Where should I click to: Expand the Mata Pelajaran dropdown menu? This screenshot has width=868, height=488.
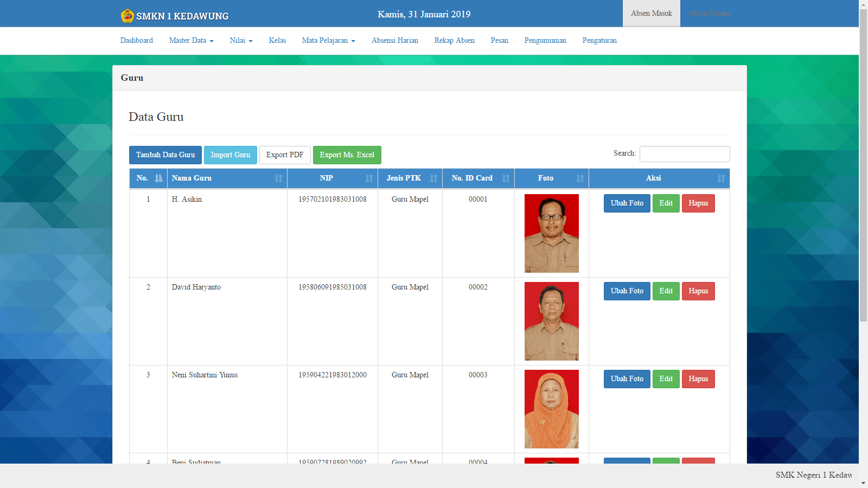pyautogui.click(x=329, y=41)
